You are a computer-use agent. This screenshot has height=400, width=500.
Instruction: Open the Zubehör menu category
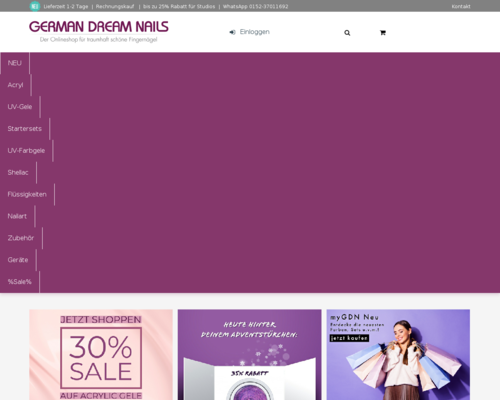pyautogui.click(x=21, y=238)
